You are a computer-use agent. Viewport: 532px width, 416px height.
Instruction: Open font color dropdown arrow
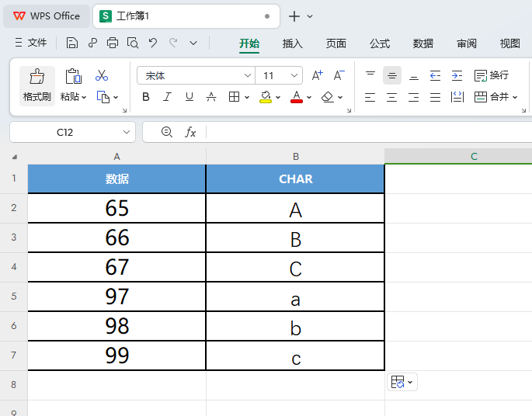[x=309, y=98]
